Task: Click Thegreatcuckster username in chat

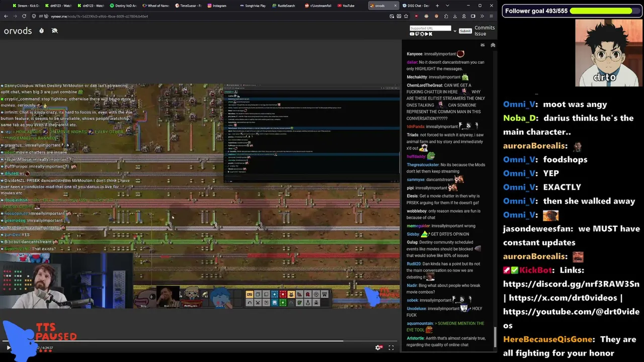Action: tap(423, 165)
